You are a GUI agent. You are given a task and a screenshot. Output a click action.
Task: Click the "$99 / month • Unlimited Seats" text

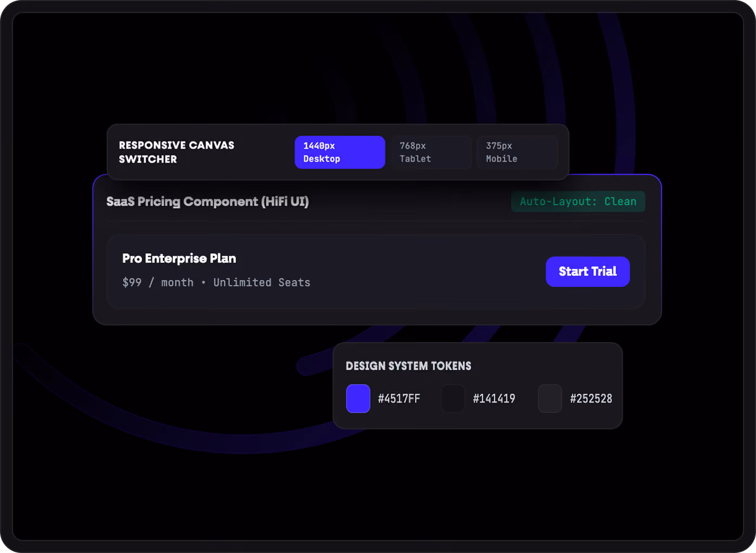[x=216, y=282]
